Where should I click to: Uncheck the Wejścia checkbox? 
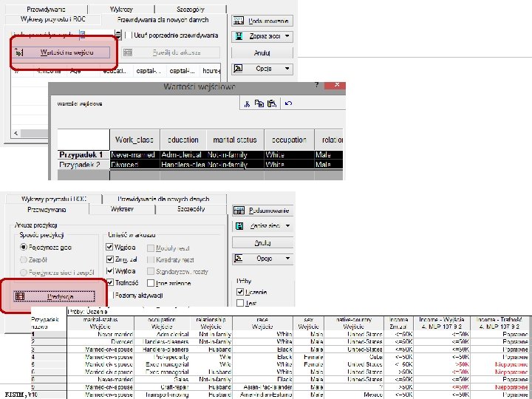109,247
